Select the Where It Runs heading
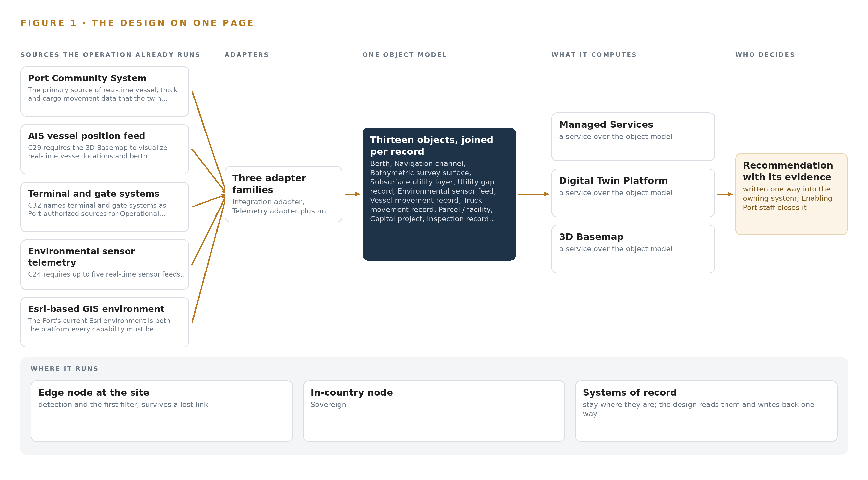Image resolution: width=868 pixels, height=480 pixels. click(64, 369)
